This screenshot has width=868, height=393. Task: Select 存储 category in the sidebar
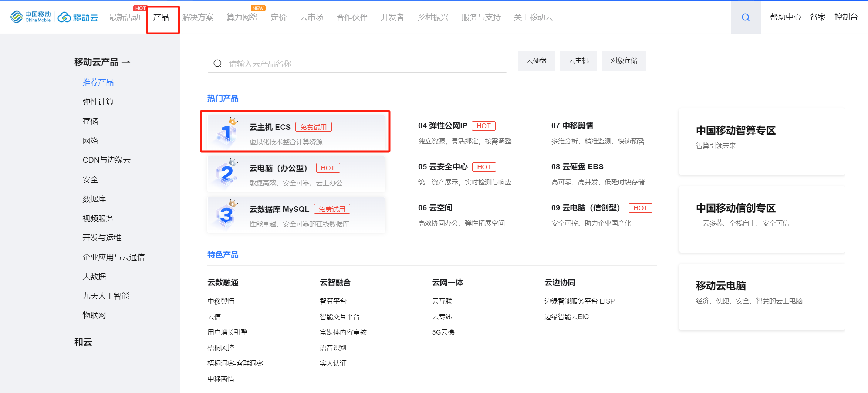[90, 121]
